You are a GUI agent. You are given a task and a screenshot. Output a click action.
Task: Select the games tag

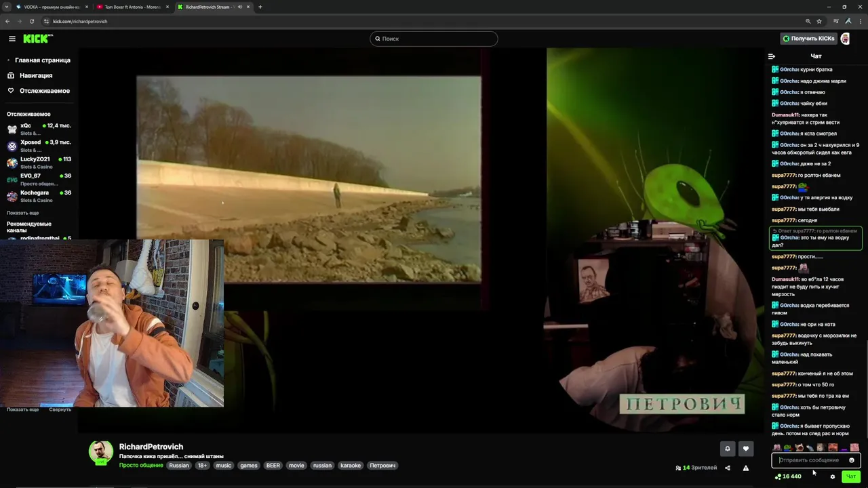tap(249, 466)
